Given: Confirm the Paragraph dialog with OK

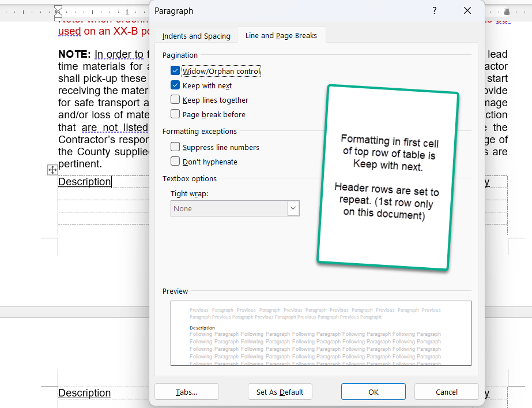Looking at the screenshot, I should (x=373, y=392).
